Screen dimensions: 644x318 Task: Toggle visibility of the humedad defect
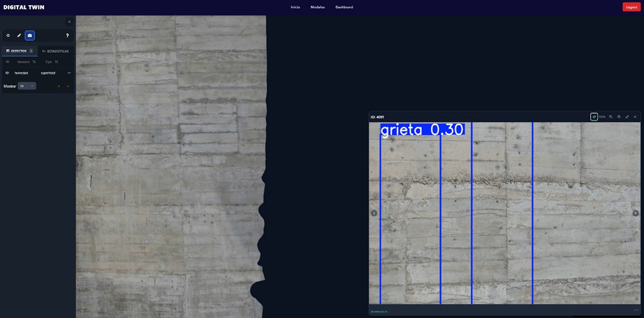point(7,73)
